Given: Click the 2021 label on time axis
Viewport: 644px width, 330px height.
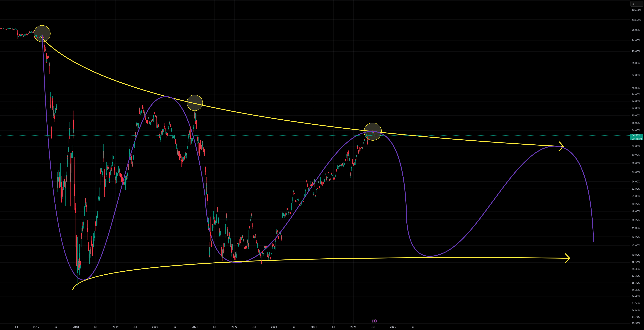Looking at the screenshot, I should coord(195,327).
